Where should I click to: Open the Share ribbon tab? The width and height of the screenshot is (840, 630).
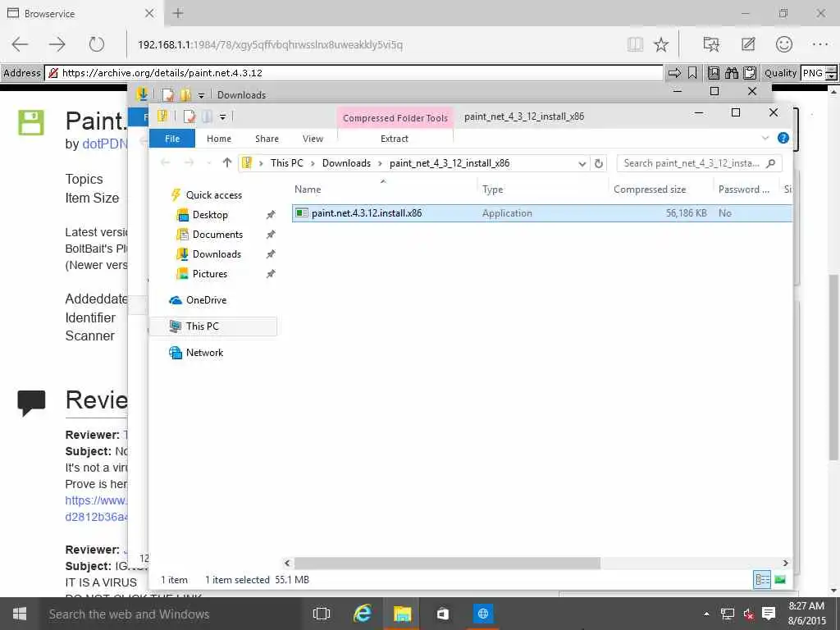[x=267, y=139]
